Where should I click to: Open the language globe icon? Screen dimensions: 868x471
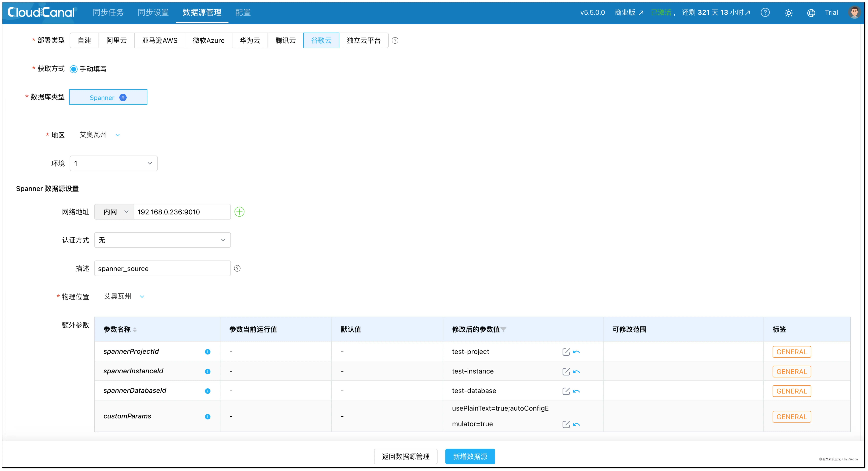[811, 13]
